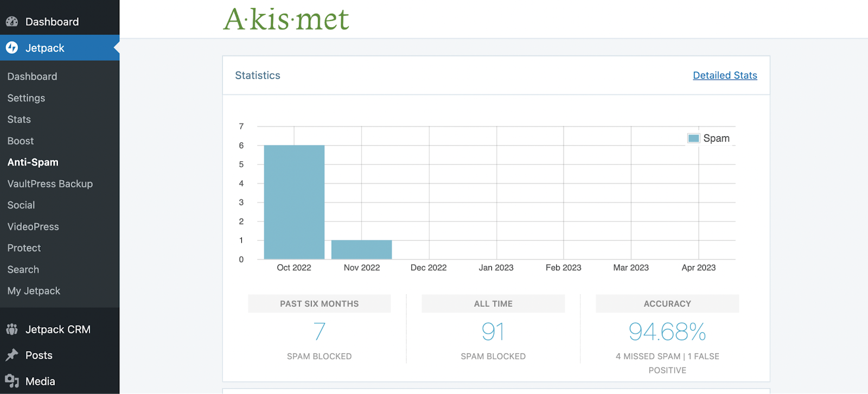The width and height of the screenshot is (868, 394).
Task: Click the 91 spam blocked value
Action: pos(493,332)
